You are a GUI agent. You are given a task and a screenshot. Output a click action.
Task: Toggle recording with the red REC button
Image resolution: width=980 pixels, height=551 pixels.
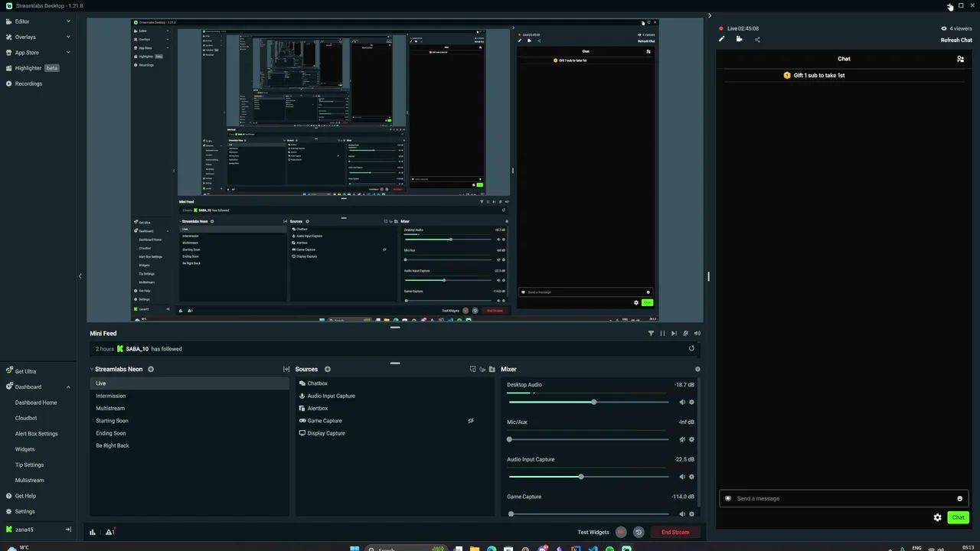(621, 533)
